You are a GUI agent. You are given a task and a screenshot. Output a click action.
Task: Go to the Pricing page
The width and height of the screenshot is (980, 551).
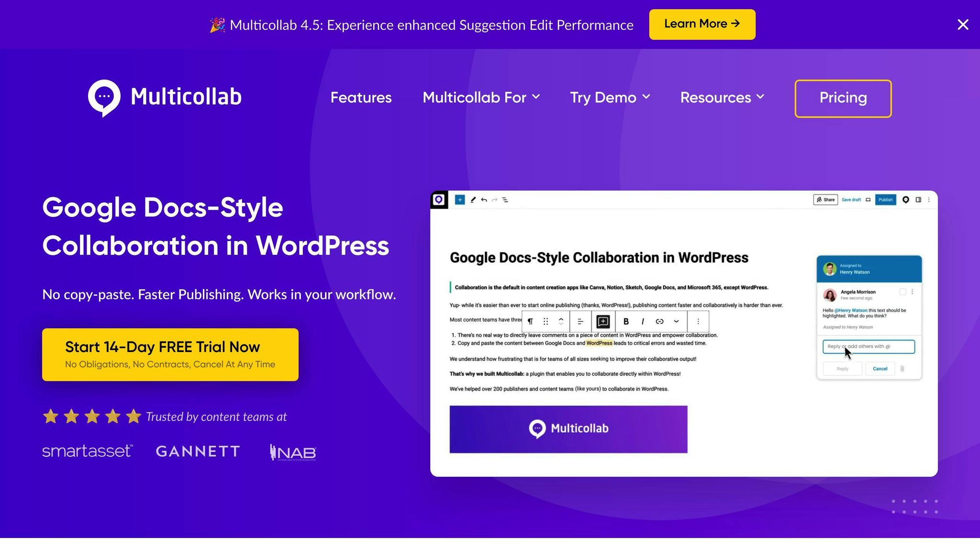point(843,98)
